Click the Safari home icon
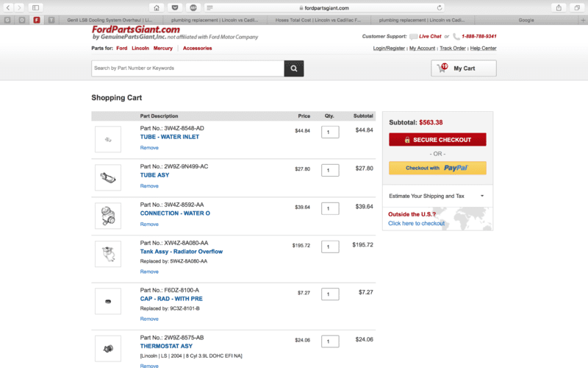588x368 pixels. [x=157, y=7]
